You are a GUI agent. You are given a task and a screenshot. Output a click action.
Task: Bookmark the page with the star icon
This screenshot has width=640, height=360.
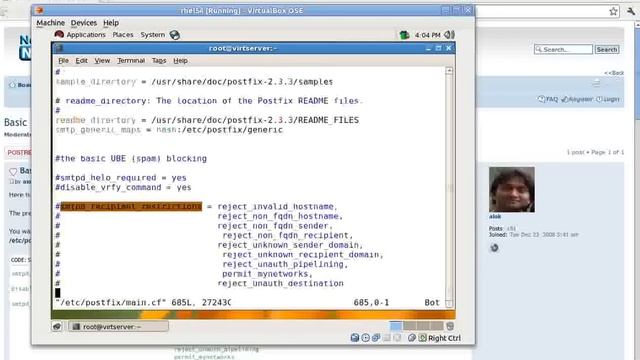coord(613,12)
